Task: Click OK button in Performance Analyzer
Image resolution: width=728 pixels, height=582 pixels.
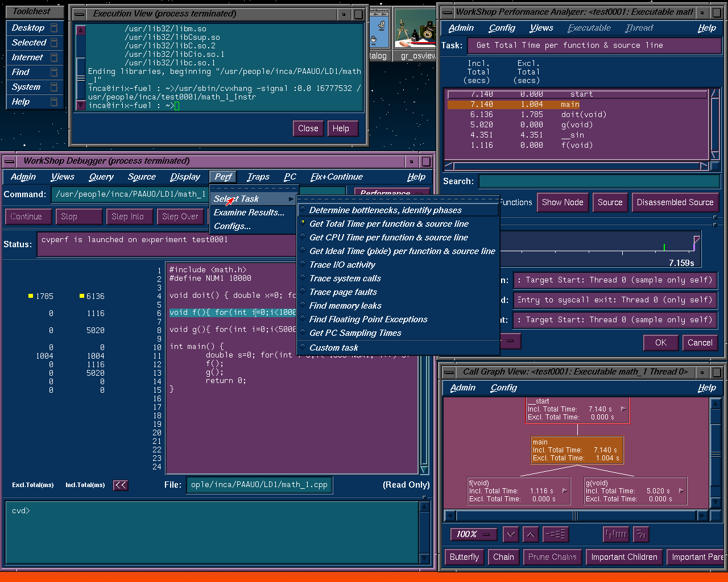Action: pyautogui.click(x=661, y=343)
